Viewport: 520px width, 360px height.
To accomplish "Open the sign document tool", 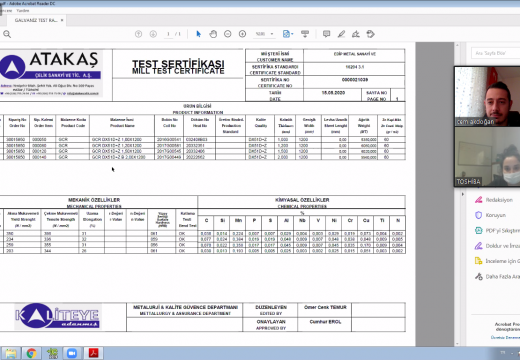I will [356, 34].
